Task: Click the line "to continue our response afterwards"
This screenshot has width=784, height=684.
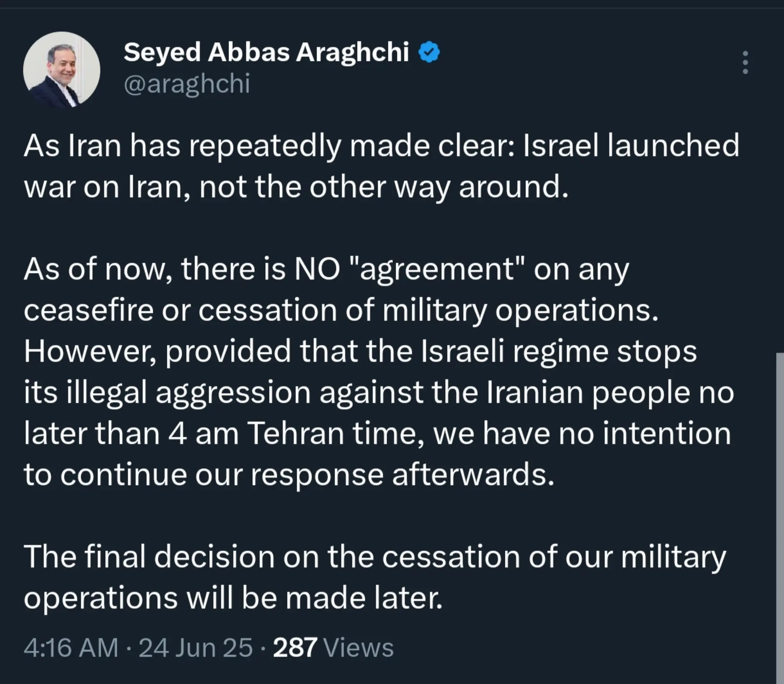Action: pyautogui.click(x=289, y=475)
